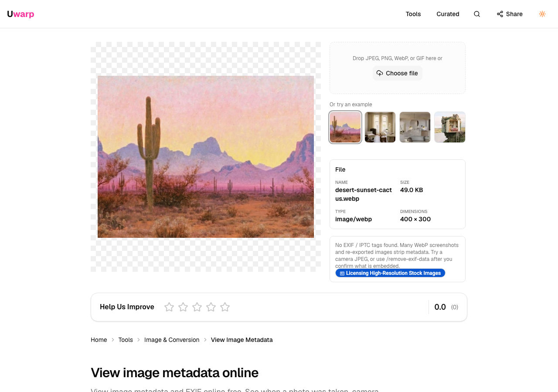Click the size value 49.0 KB
This screenshot has width=558, height=392.
pyautogui.click(x=412, y=190)
